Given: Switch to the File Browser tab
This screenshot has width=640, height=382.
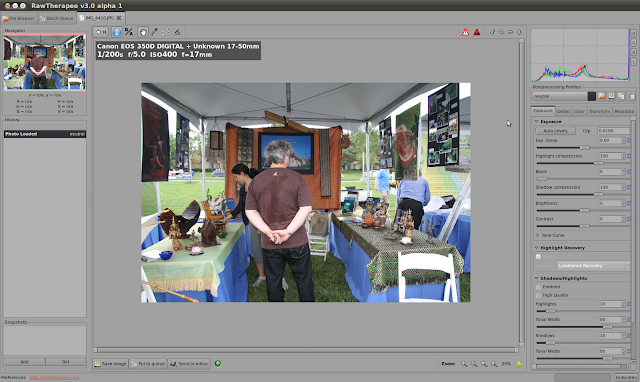Looking at the screenshot, I should 19,18.
